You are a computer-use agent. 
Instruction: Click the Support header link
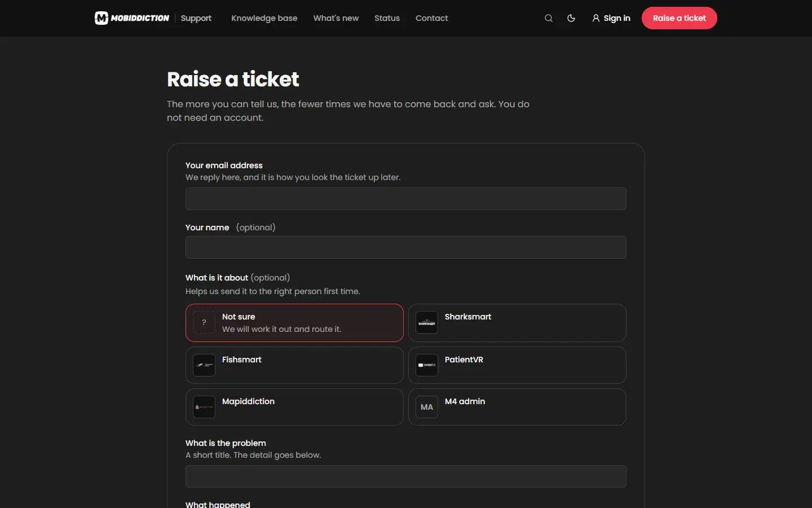(x=196, y=18)
